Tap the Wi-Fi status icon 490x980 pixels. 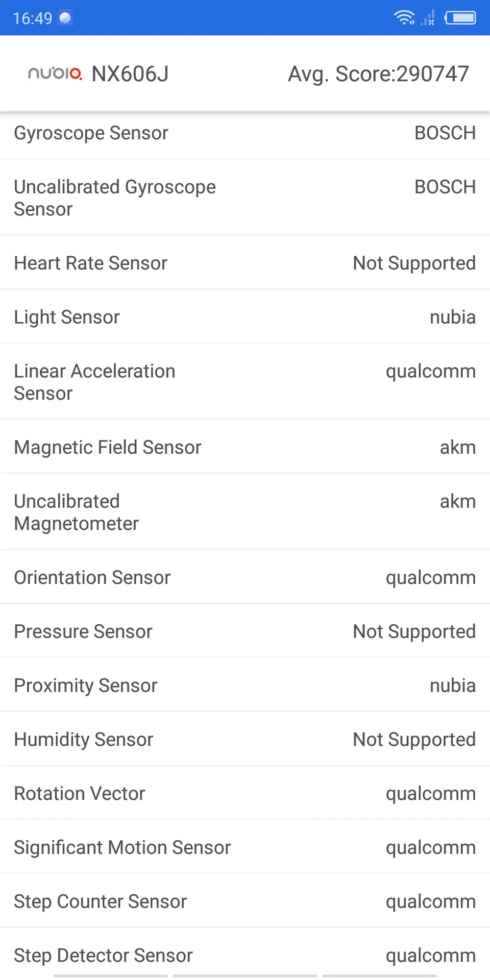pos(404,18)
